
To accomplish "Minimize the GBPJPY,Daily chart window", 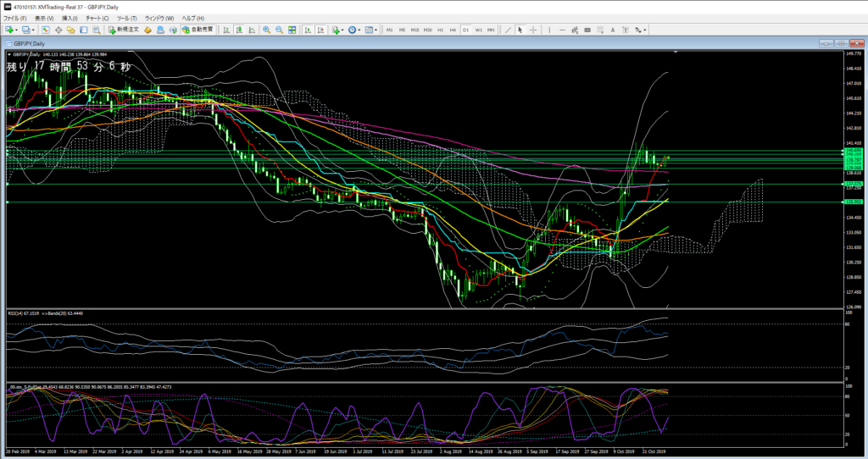I will click(x=826, y=43).
